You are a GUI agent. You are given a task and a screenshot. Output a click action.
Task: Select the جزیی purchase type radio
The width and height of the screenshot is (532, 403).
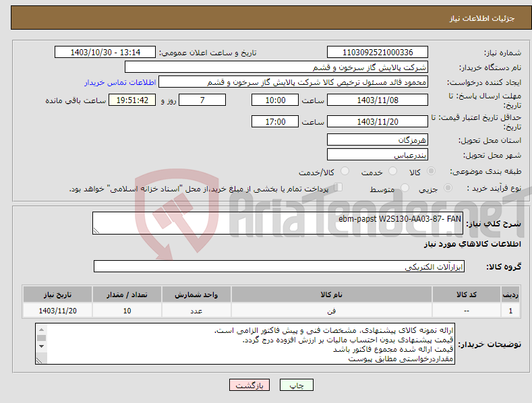point(448,188)
